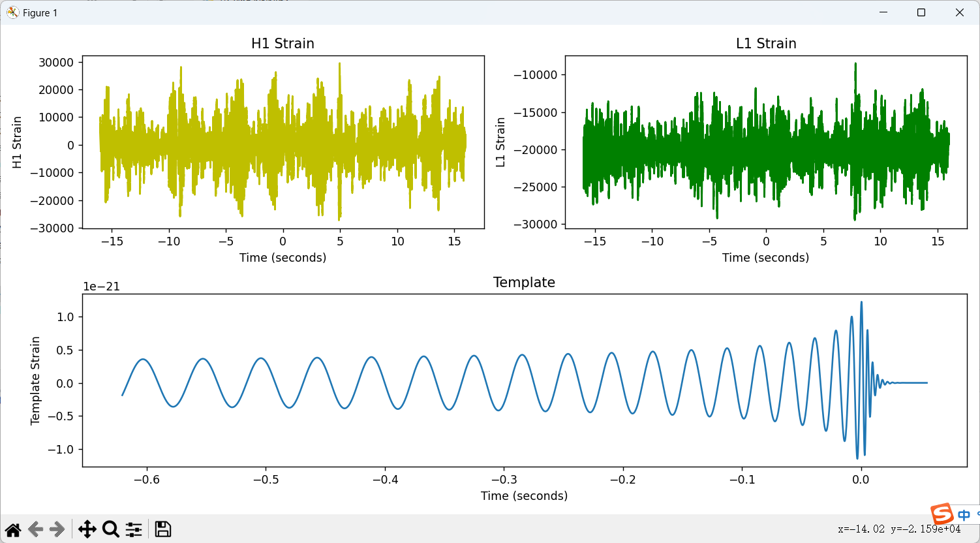Click the 30000 tick label on H1 axis
Screen dimensions: 980x543
point(56,63)
